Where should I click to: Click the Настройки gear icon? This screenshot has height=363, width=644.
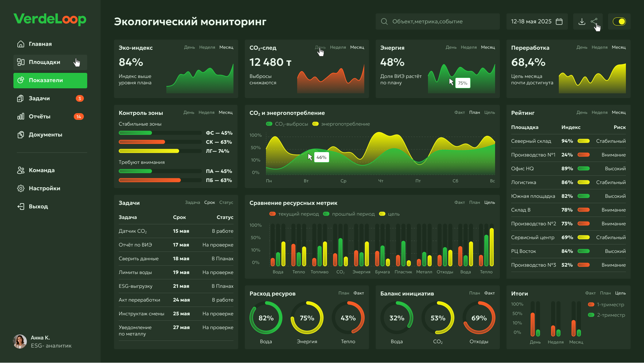(21, 188)
